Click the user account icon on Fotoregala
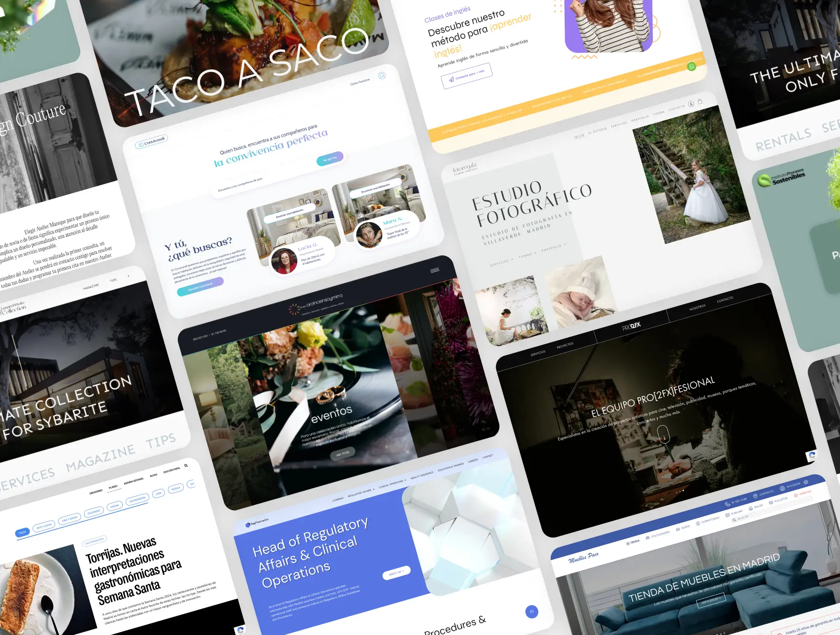Image resolution: width=840 pixels, height=635 pixels. pyautogui.click(x=691, y=104)
